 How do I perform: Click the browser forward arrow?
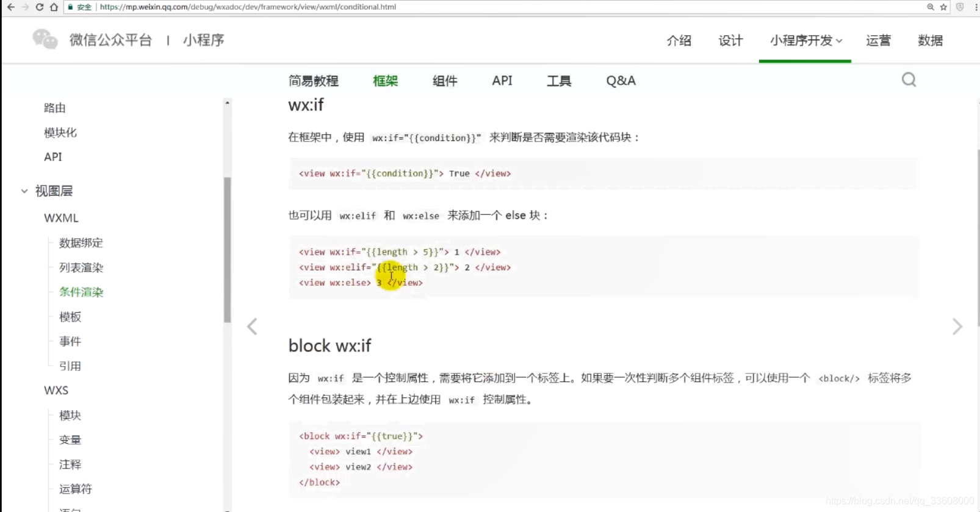click(x=25, y=7)
